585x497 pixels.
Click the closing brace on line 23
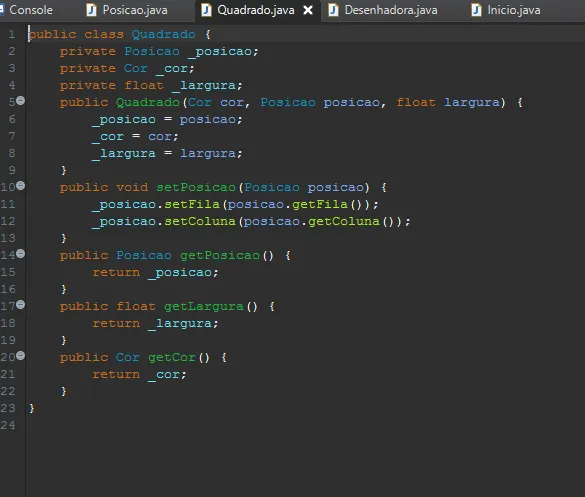point(32,408)
